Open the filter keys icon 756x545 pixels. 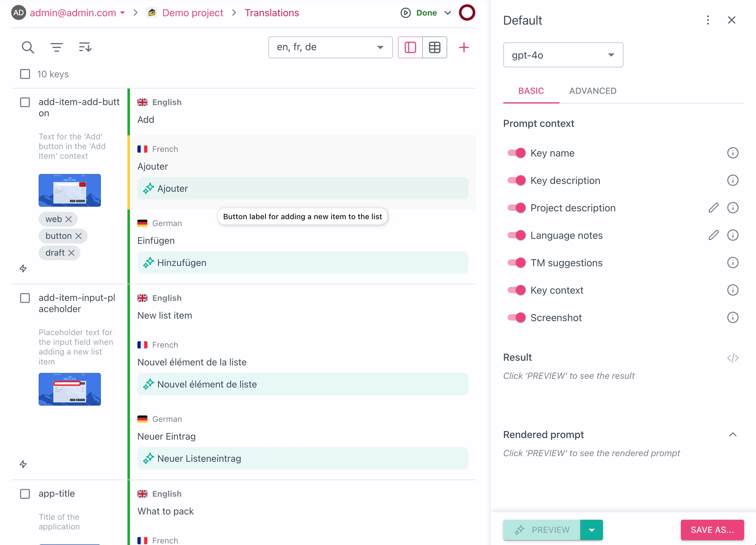56,47
